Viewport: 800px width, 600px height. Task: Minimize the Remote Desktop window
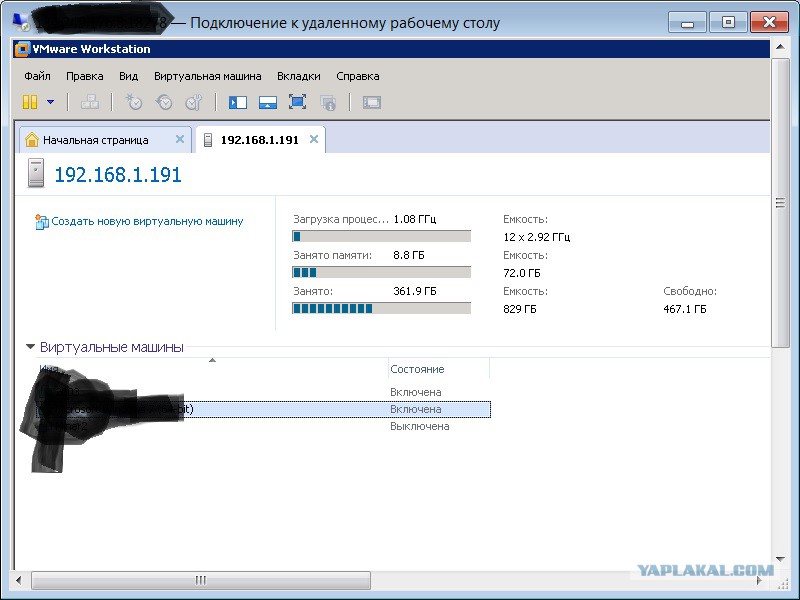pyautogui.click(x=687, y=23)
